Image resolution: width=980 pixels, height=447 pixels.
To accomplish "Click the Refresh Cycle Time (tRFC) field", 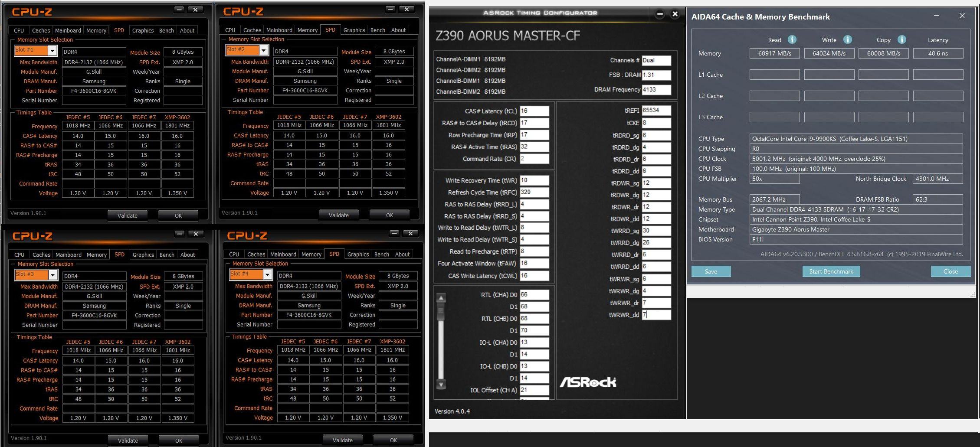I will coord(534,192).
